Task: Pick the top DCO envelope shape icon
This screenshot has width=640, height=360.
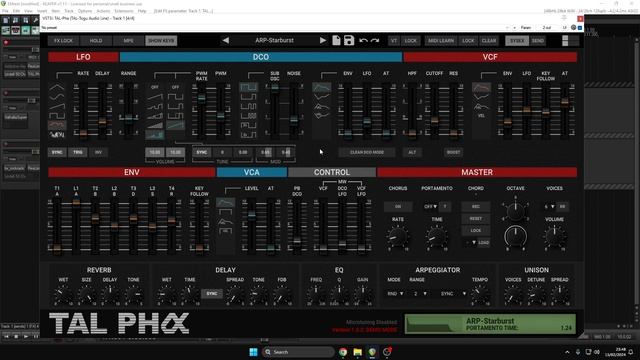Action: (322, 87)
